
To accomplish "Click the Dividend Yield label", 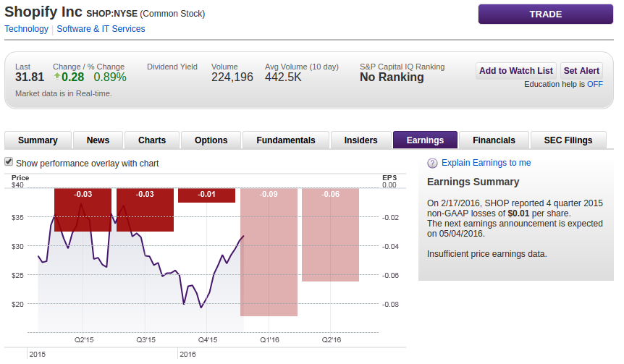I will [172, 67].
